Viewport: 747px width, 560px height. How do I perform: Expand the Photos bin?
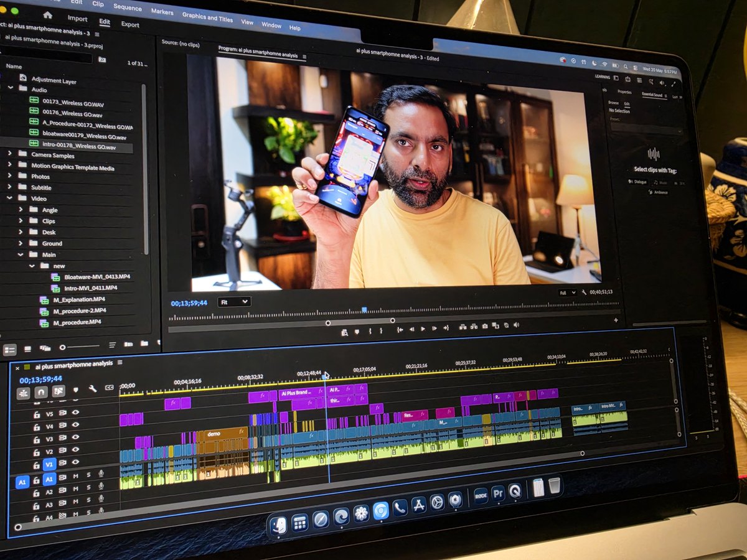click(x=9, y=175)
